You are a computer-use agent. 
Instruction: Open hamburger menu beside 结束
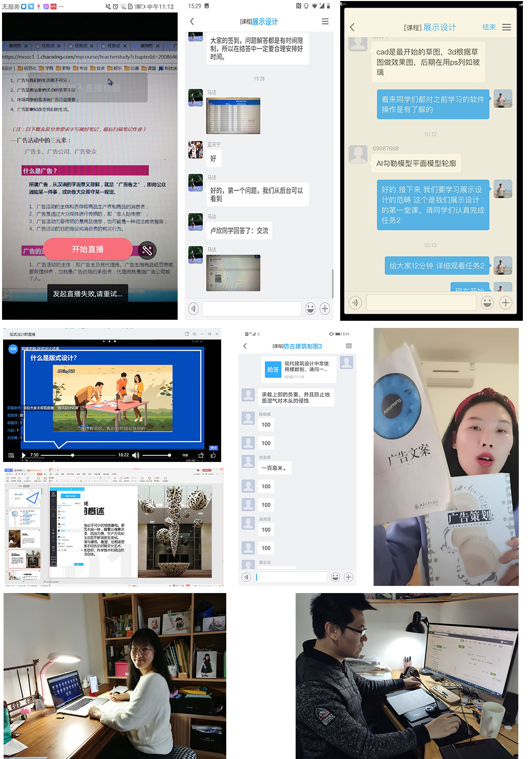(506, 27)
